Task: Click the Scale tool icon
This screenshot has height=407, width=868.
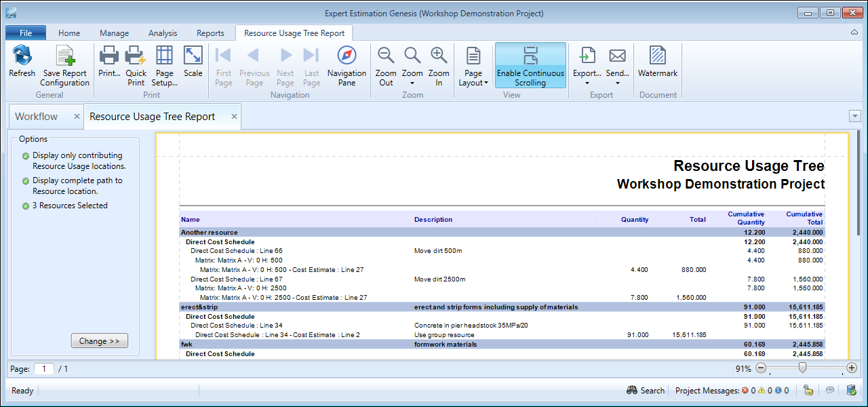Action: (193, 56)
